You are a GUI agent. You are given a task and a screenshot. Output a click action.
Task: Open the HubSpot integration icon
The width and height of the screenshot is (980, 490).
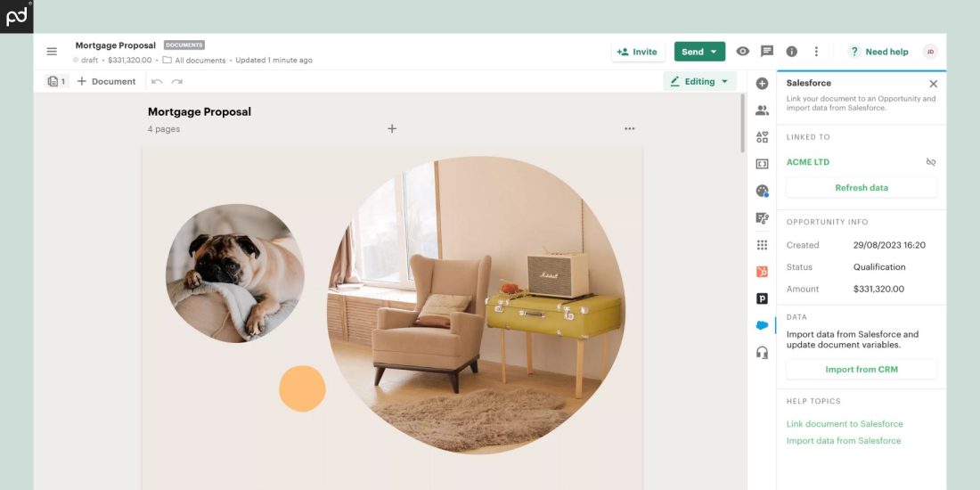pos(762,272)
